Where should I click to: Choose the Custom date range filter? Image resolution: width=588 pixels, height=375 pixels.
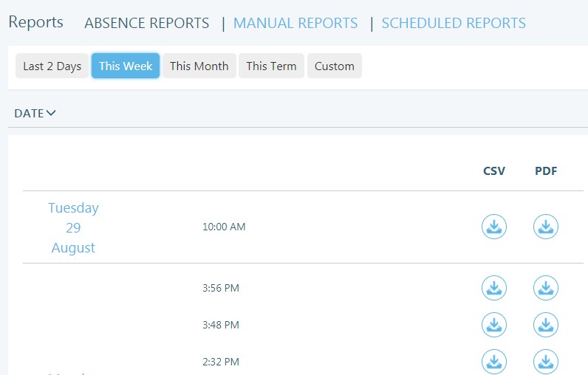[x=335, y=66]
